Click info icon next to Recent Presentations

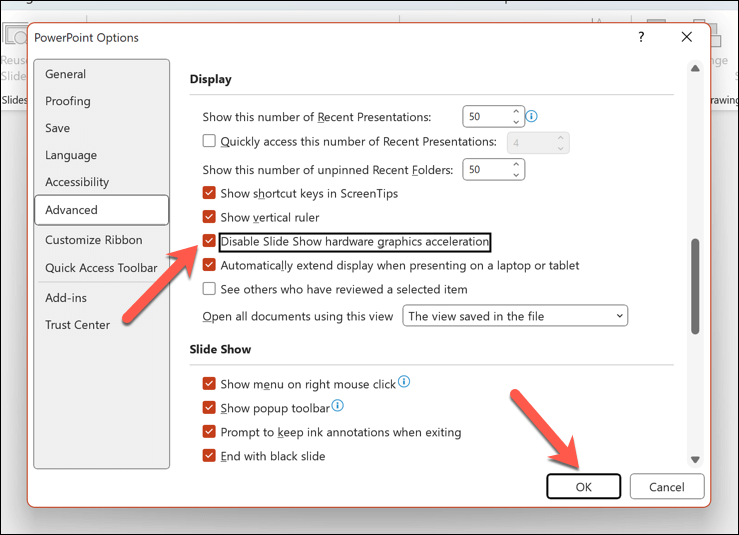532,116
